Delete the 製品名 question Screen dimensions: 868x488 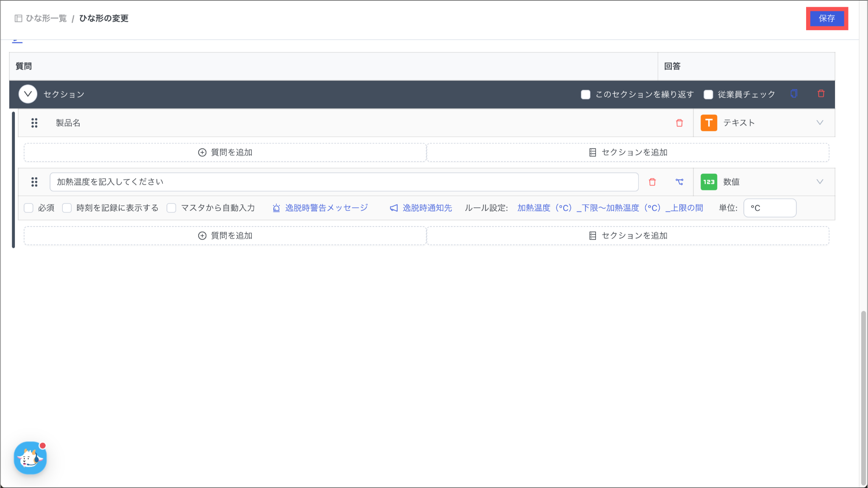coord(679,123)
